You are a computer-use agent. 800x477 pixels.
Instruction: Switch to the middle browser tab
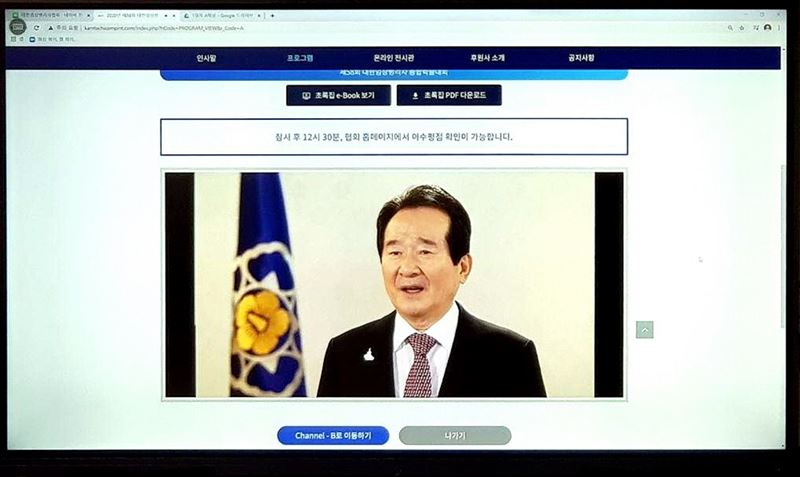click(x=137, y=16)
